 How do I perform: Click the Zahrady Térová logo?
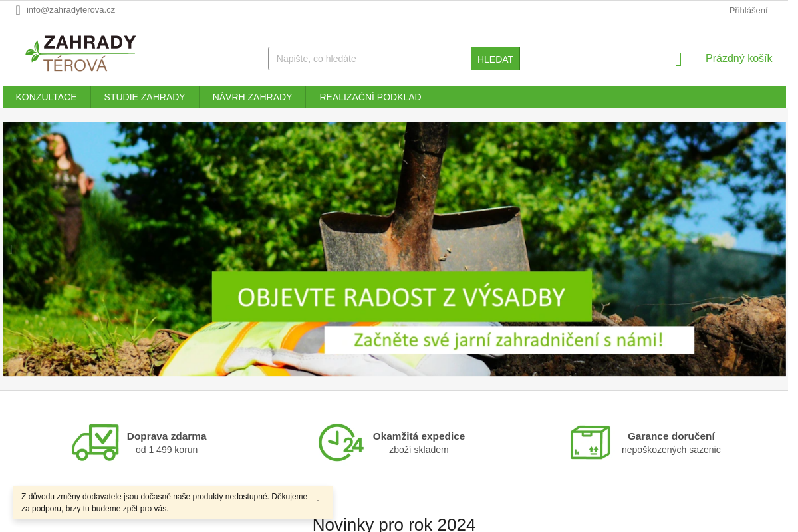pos(80,53)
